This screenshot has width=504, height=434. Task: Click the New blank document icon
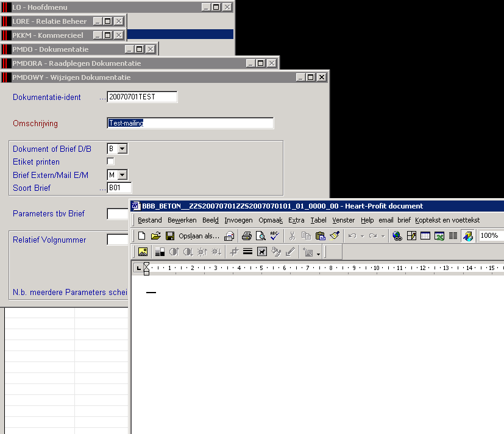pyautogui.click(x=141, y=236)
